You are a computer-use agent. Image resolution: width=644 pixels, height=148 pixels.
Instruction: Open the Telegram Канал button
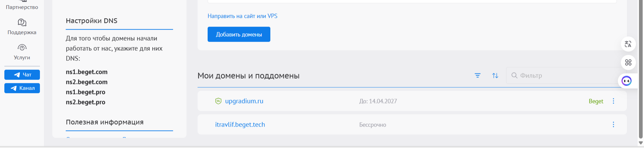22,88
